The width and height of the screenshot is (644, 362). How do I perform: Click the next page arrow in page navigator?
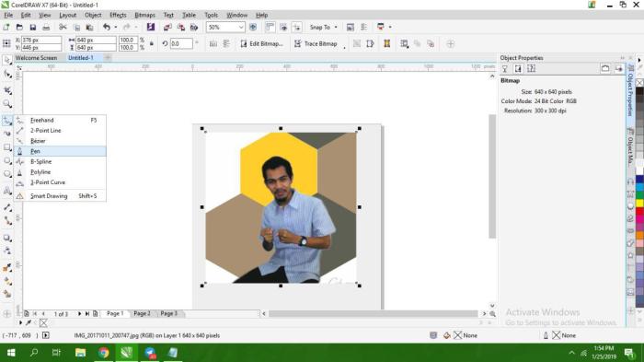pos(79,314)
